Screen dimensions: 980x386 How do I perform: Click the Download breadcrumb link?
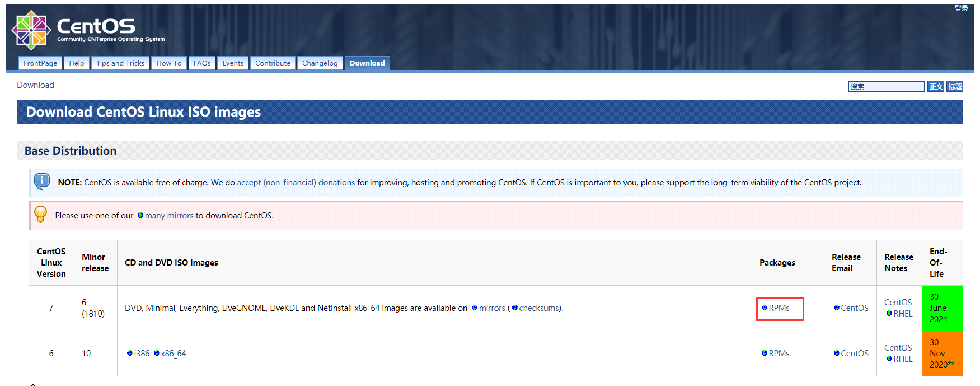point(35,85)
